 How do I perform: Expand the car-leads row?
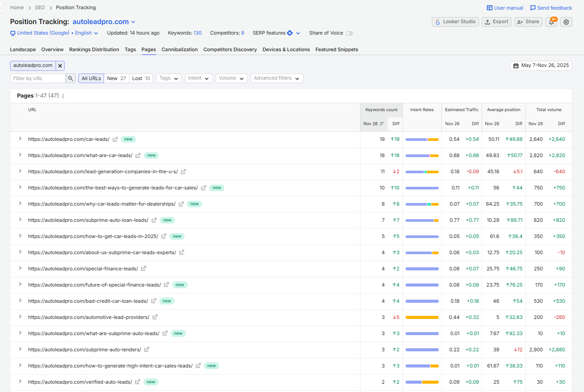pos(20,139)
